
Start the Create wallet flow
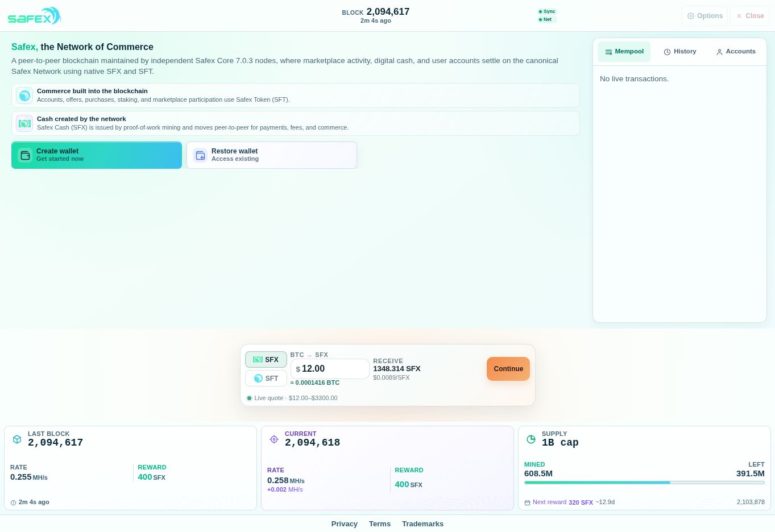click(x=97, y=155)
